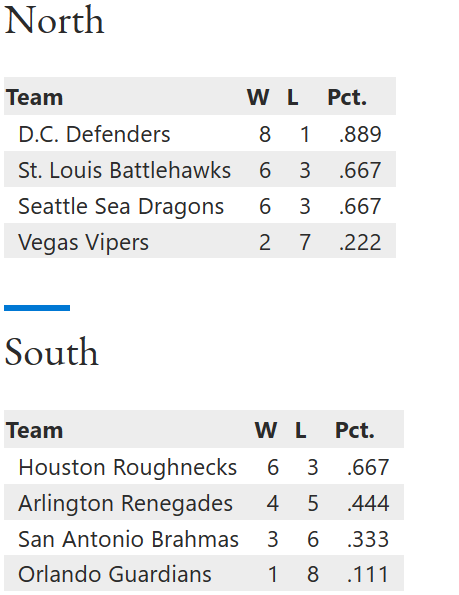
Task: Click the North division heading
Action: pyautogui.click(x=54, y=20)
